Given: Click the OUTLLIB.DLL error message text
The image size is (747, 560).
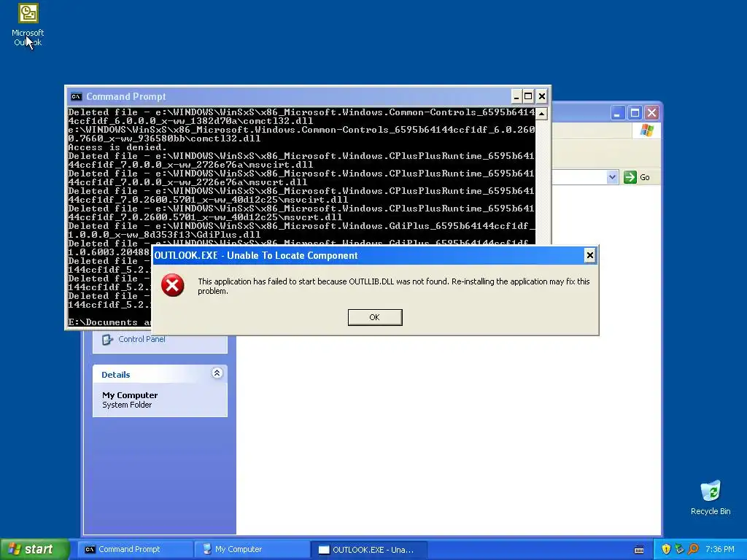Looking at the screenshot, I should point(393,286).
